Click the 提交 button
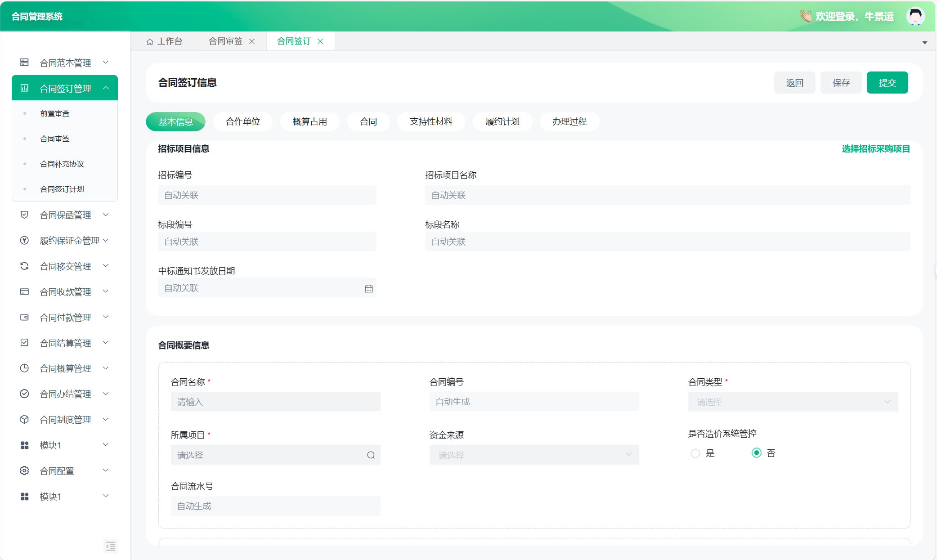This screenshot has height=560, width=937. click(x=887, y=83)
